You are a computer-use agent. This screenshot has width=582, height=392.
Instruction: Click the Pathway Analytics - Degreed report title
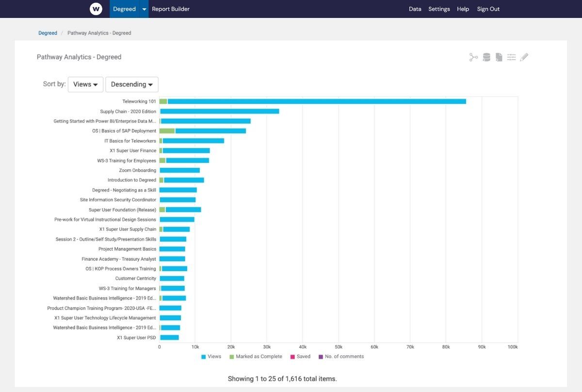click(79, 57)
